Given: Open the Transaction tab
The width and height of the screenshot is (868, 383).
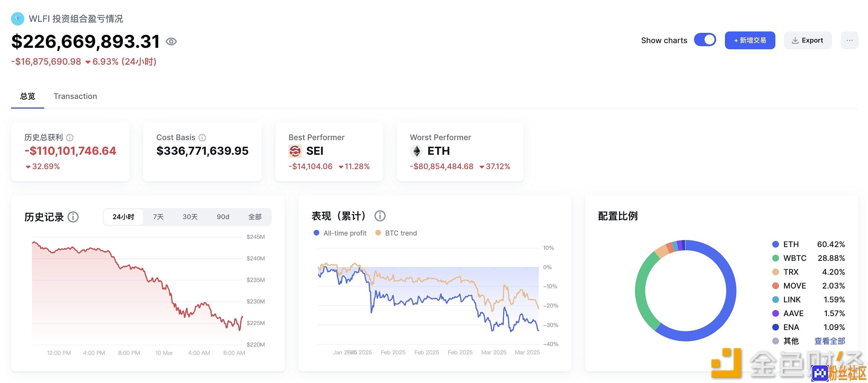Looking at the screenshot, I should (75, 96).
